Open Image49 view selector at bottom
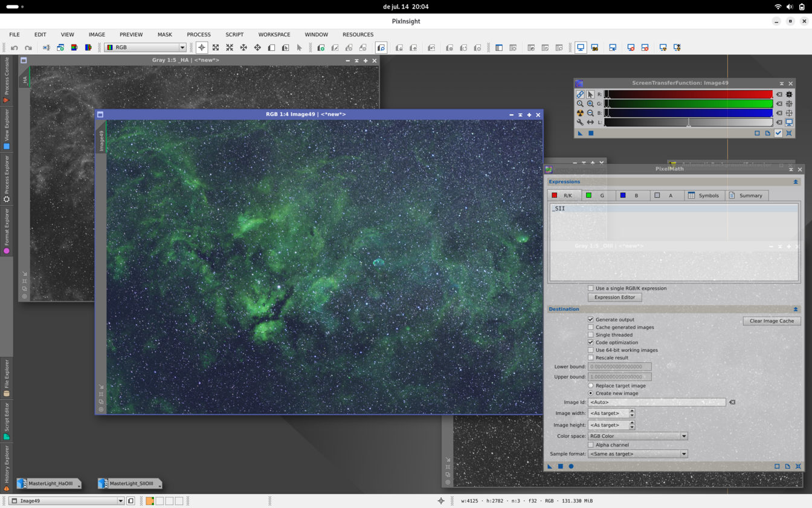This screenshot has width=812, height=508. tap(66, 501)
